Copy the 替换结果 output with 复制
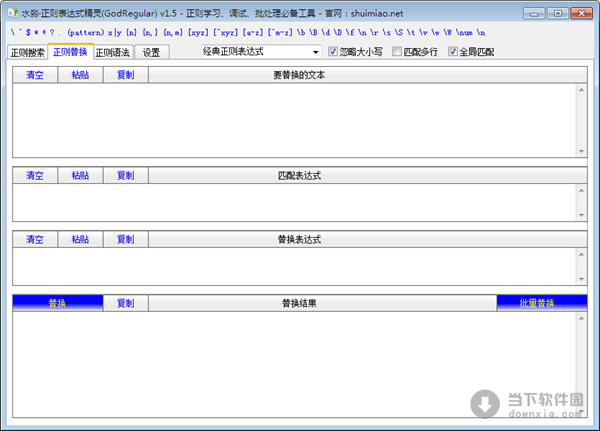The width and height of the screenshot is (600, 431). [x=125, y=303]
